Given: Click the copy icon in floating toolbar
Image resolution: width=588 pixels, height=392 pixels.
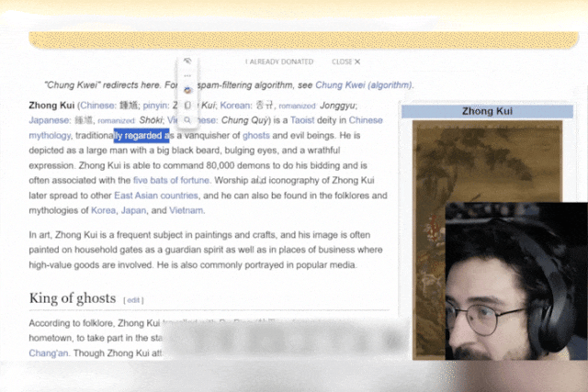Looking at the screenshot, I should coord(187,106).
